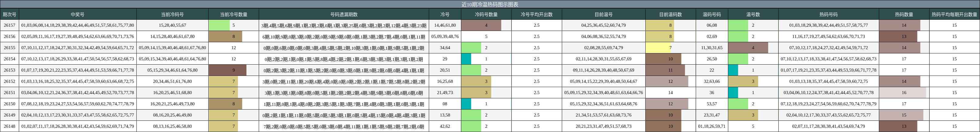The width and height of the screenshot is (980, 132).
Task: Select the 目前温码数 column header
Action: click(670, 14)
